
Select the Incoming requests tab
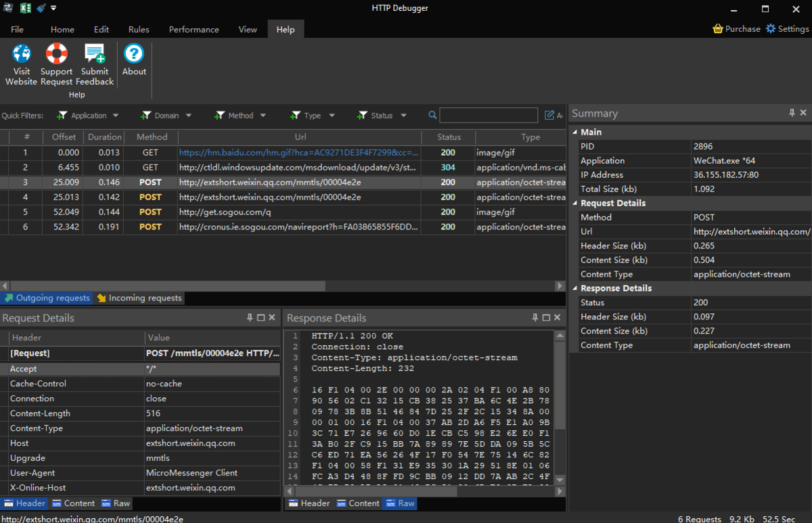[x=139, y=298]
